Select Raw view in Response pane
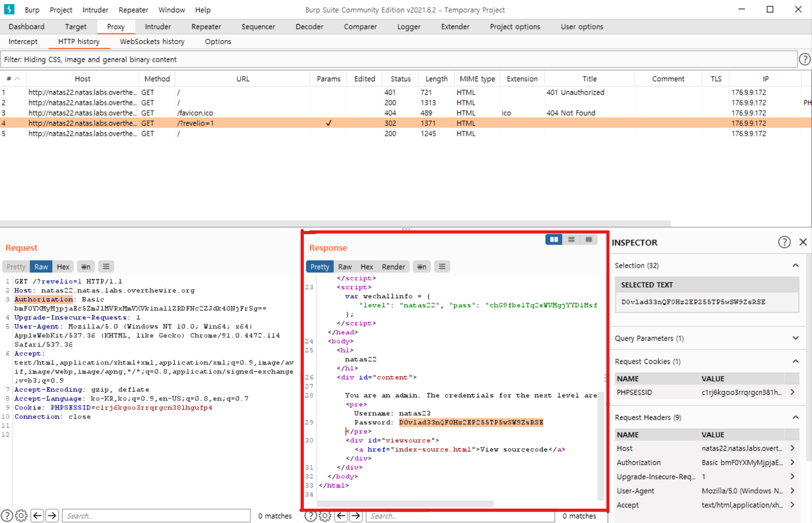The image size is (812, 523). tap(345, 267)
